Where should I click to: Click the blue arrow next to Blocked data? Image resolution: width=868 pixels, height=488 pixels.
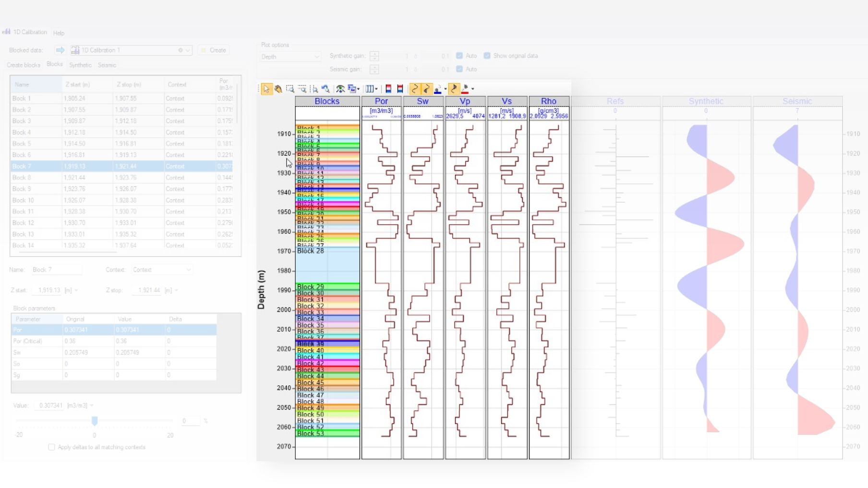[x=60, y=50]
